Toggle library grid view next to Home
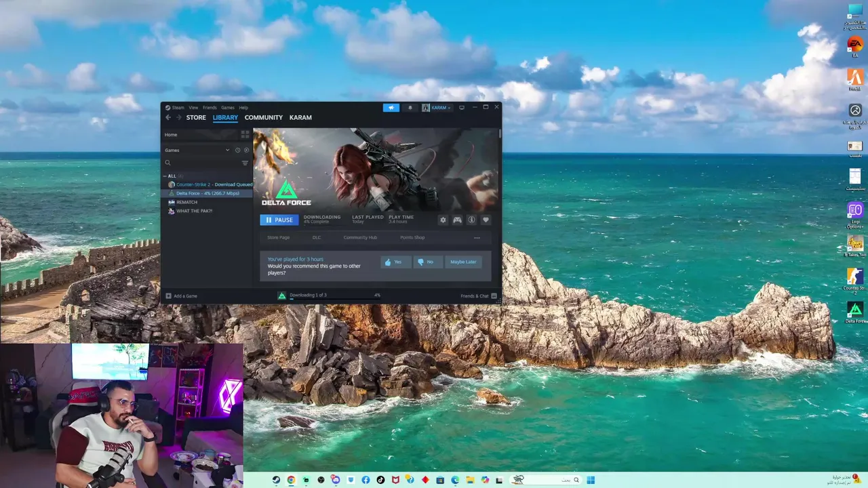This screenshot has width=868, height=488. 245,134
